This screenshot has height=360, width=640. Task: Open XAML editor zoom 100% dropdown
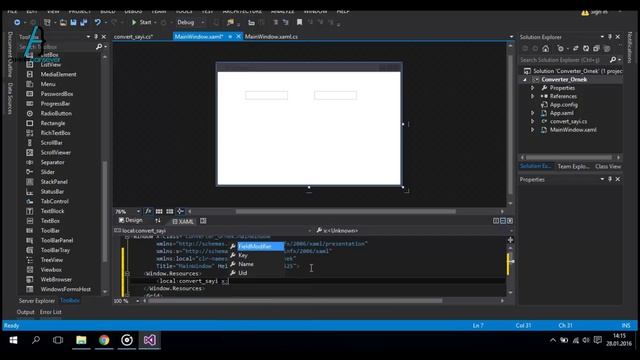[138, 301]
